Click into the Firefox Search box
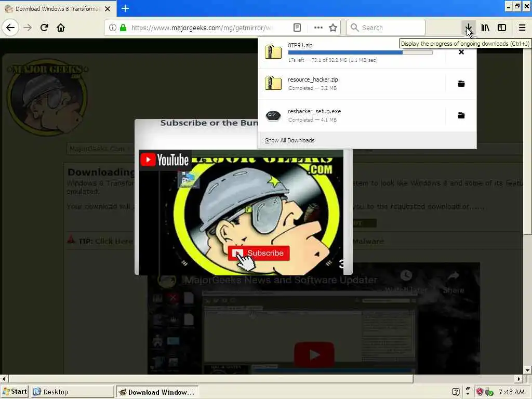532x399 pixels. tap(385, 28)
